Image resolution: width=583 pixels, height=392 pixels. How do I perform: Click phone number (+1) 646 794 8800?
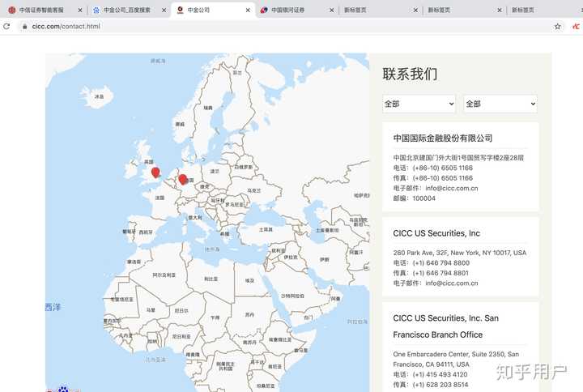click(x=441, y=263)
